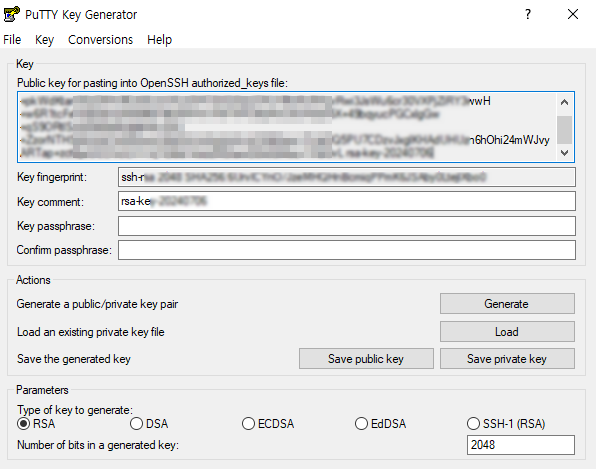Open the Help menu

click(x=160, y=40)
